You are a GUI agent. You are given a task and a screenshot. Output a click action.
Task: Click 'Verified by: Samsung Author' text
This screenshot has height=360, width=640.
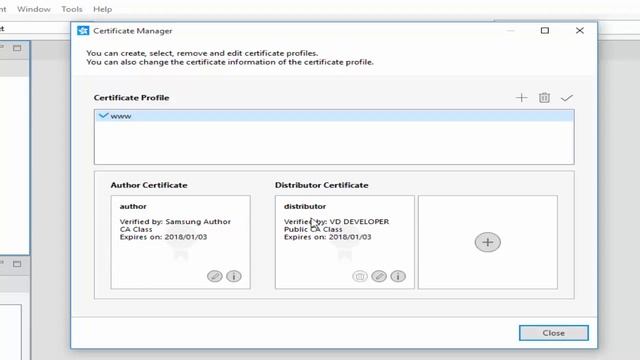(175, 222)
